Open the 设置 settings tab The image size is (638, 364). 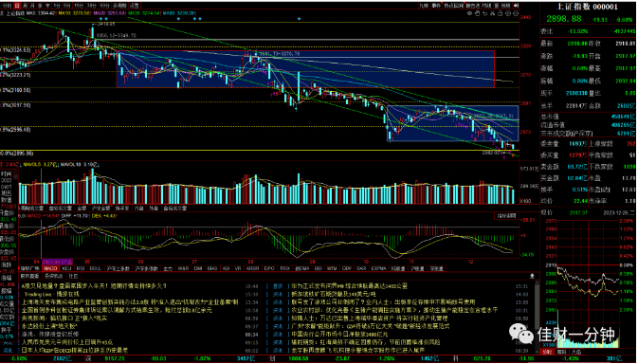134,6
